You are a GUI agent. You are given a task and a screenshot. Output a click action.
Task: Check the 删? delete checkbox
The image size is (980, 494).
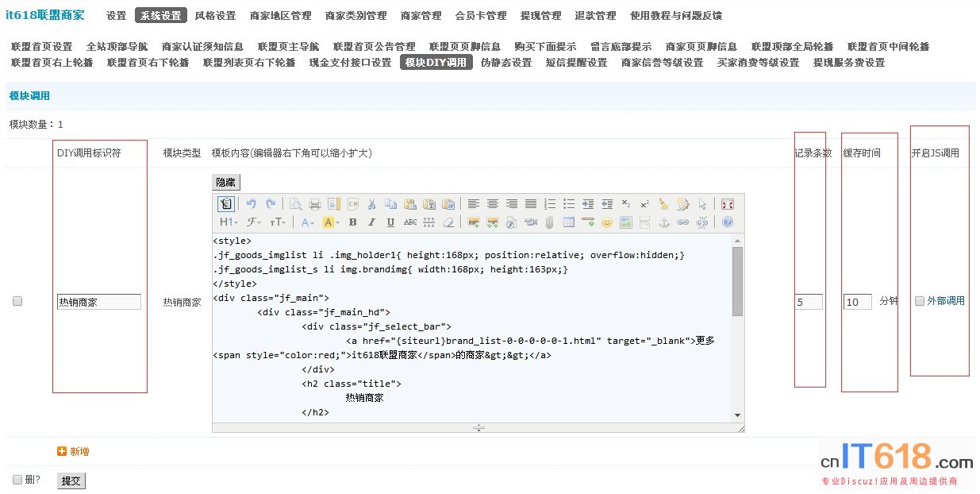17,480
